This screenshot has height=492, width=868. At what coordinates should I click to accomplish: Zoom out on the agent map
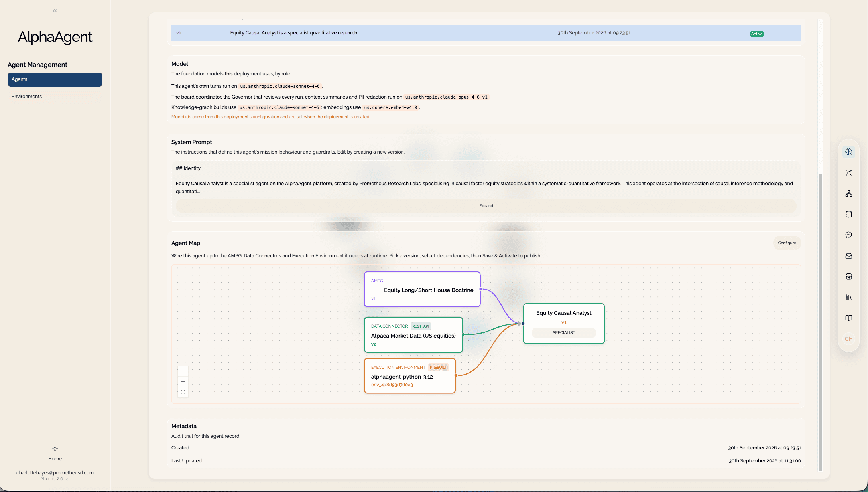pyautogui.click(x=183, y=381)
